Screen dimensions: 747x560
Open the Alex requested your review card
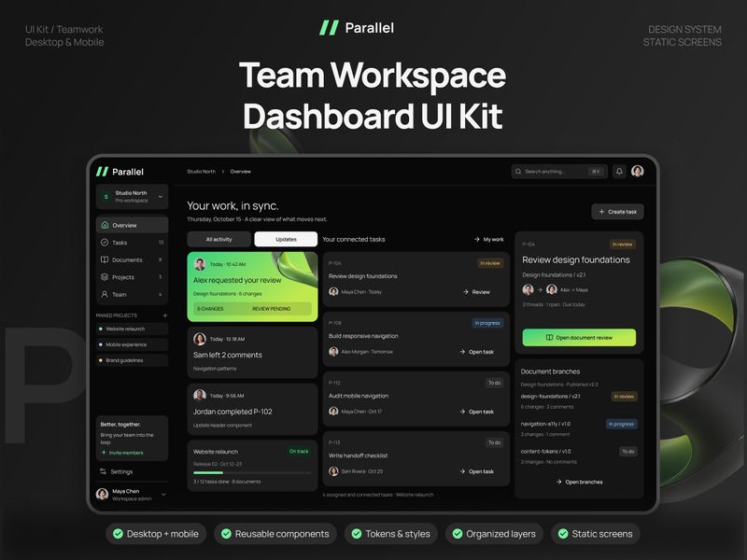[x=252, y=287]
